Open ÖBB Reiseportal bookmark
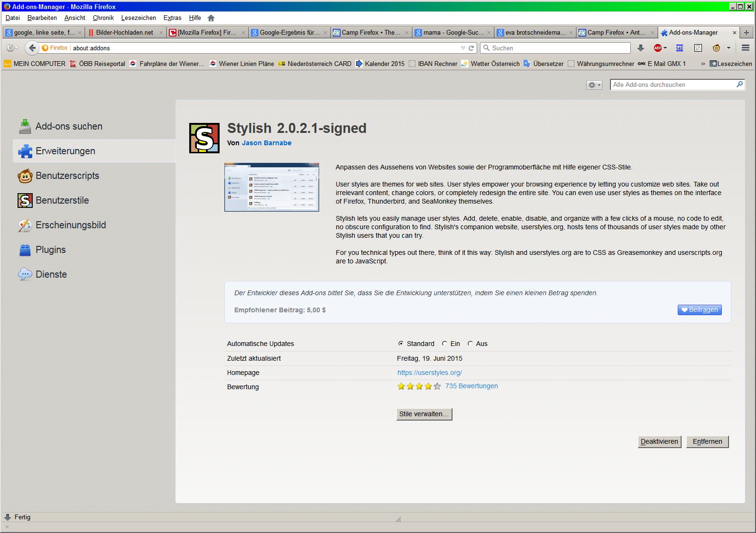 [x=98, y=64]
